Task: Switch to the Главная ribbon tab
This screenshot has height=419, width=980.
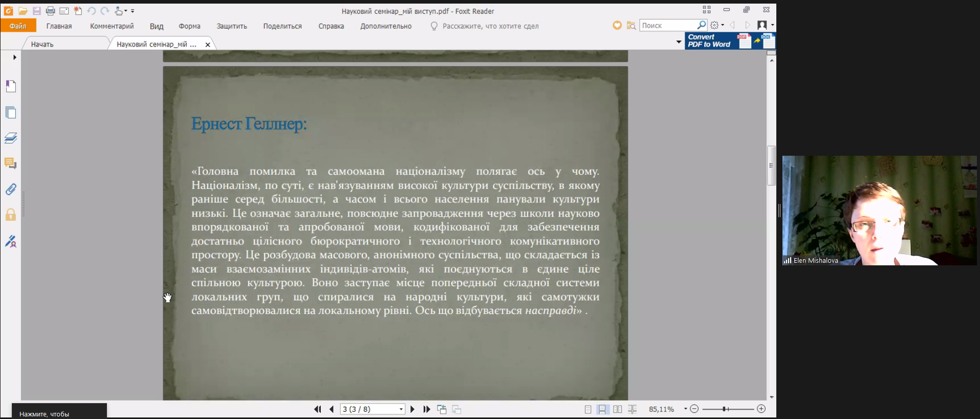Action: tap(59, 26)
